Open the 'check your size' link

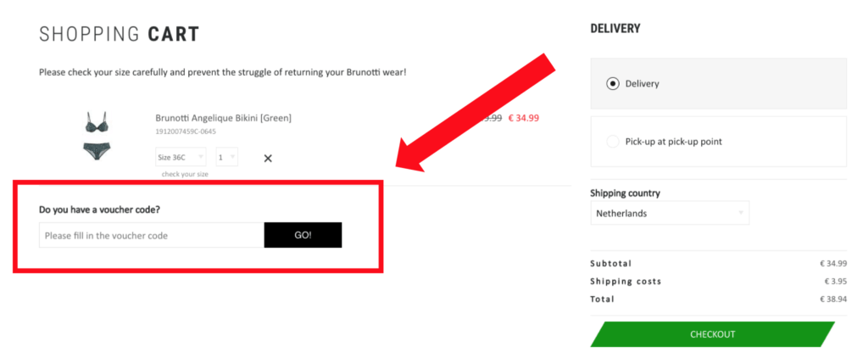(185, 174)
